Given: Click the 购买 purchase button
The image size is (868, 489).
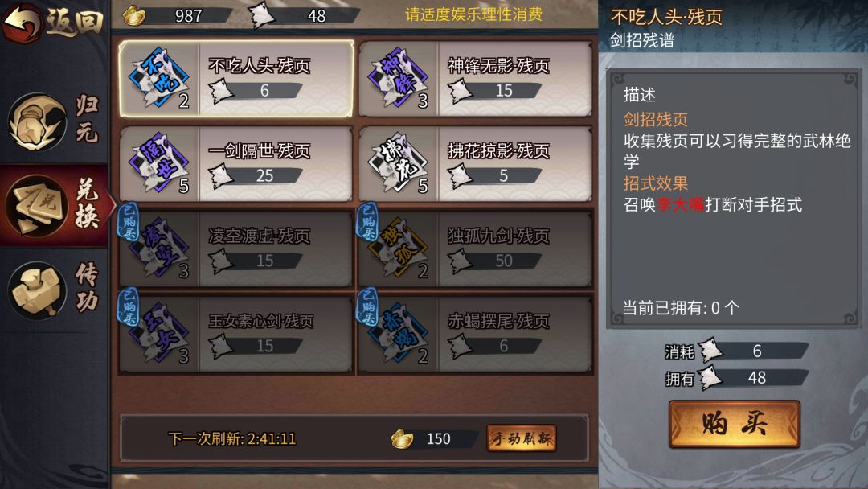Looking at the screenshot, I should [734, 424].
